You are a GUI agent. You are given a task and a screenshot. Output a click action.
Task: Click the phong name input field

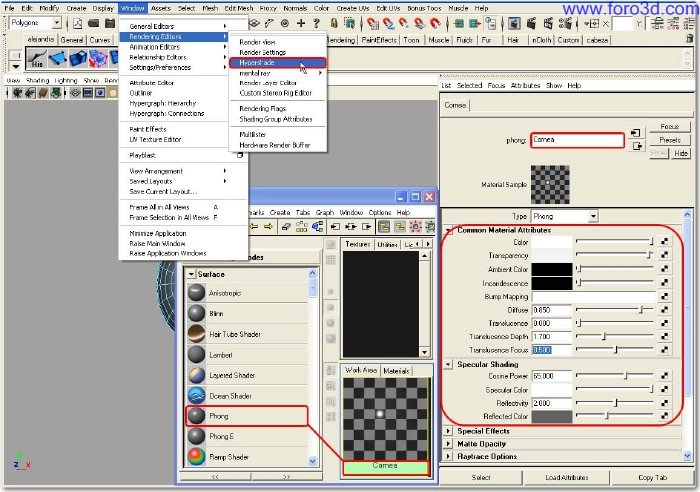(577, 140)
